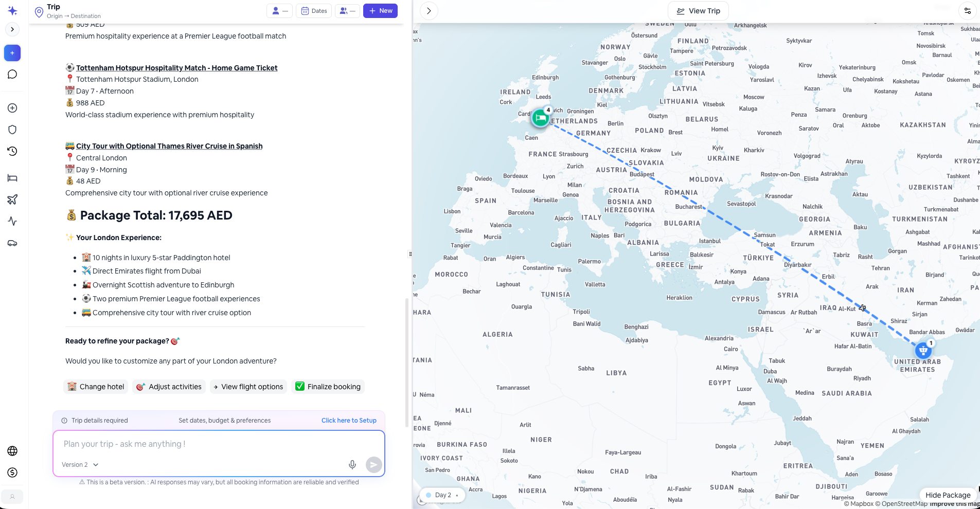Click the OpenStreetMap attribution link
The width and height of the screenshot is (980, 509).
[901, 504]
